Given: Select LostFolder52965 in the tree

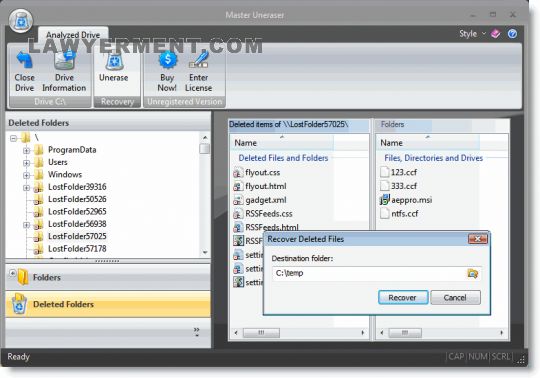Looking at the screenshot, I should pyautogui.click(x=77, y=212).
